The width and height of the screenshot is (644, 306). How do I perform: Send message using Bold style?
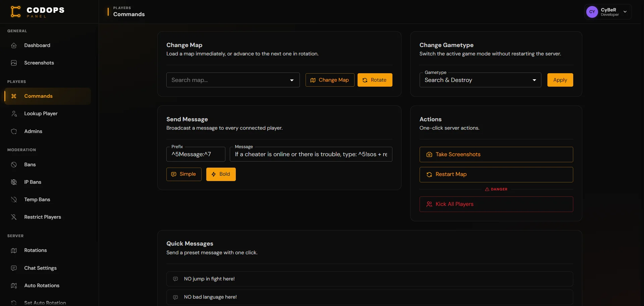click(x=221, y=174)
